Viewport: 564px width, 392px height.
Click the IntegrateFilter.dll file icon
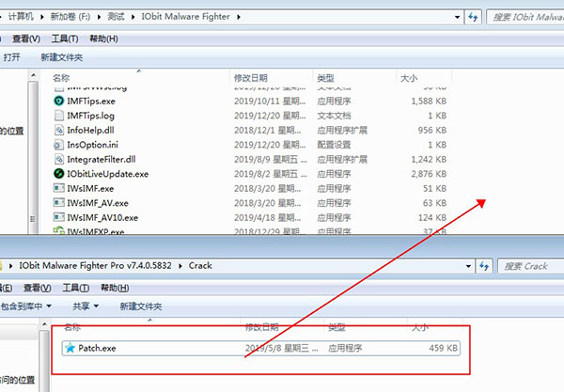(x=58, y=159)
